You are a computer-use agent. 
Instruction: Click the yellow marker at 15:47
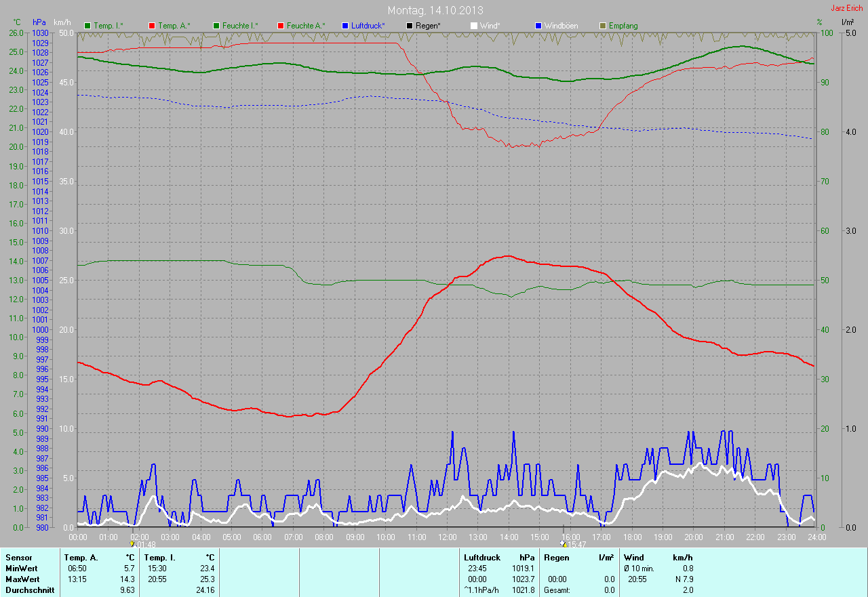tap(562, 543)
